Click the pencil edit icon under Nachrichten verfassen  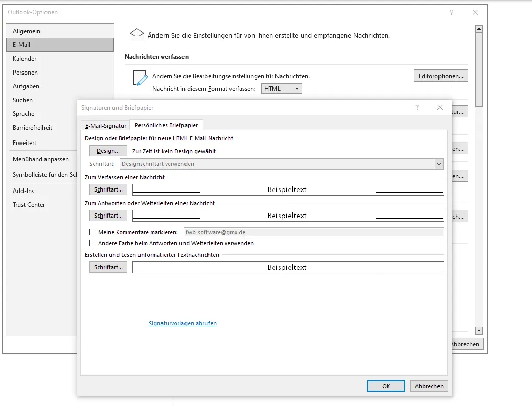(x=140, y=78)
